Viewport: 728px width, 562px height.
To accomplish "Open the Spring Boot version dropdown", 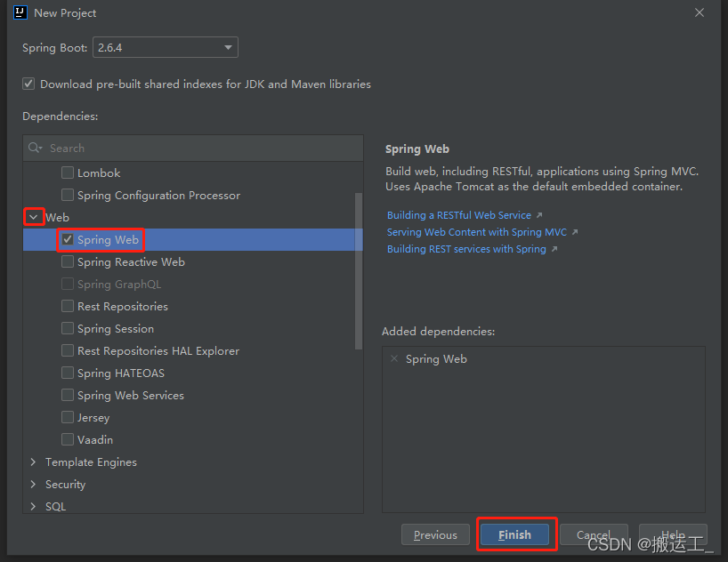I will (x=166, y=47).
